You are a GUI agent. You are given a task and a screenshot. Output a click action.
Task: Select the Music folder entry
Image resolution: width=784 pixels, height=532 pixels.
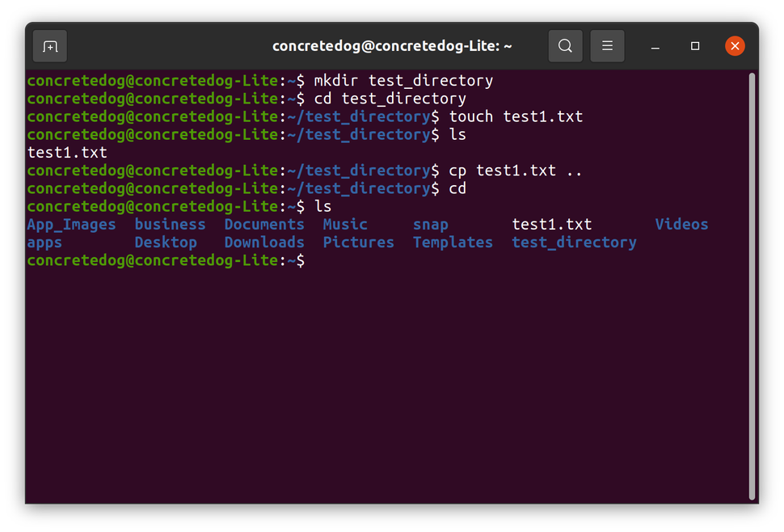(x=345, y=224)
